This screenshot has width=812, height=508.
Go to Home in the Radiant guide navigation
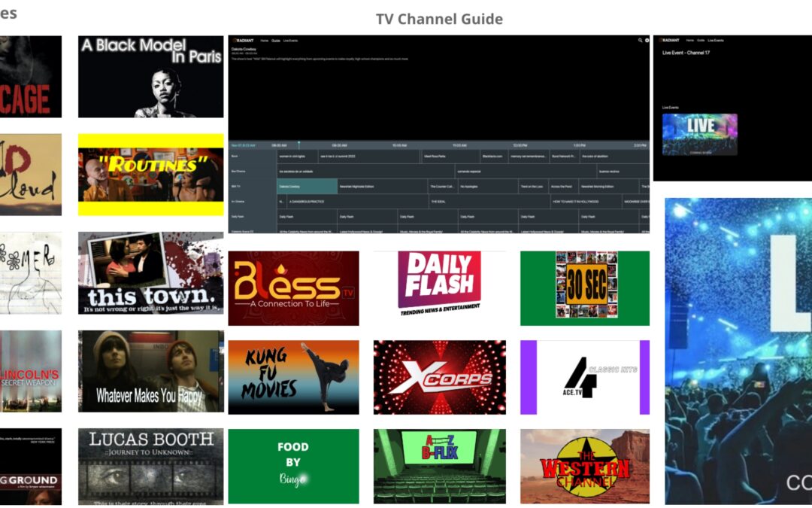click(264, 41)
